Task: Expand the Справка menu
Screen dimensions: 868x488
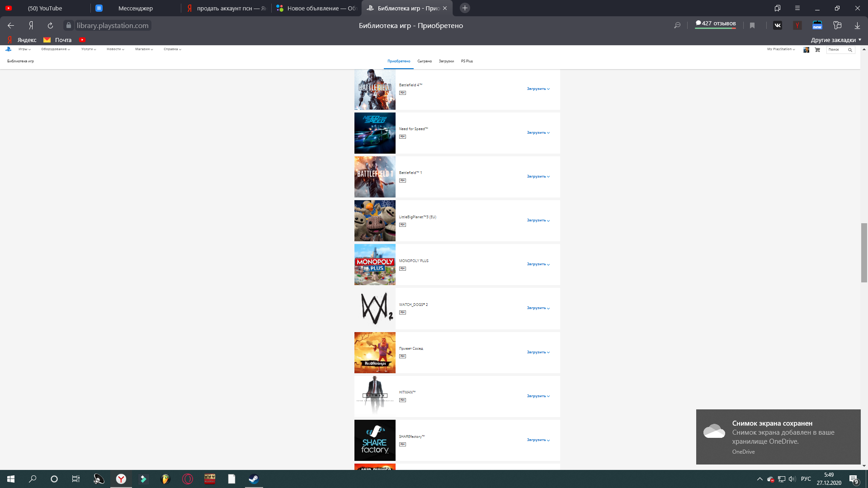Action: tap(173, 49)
